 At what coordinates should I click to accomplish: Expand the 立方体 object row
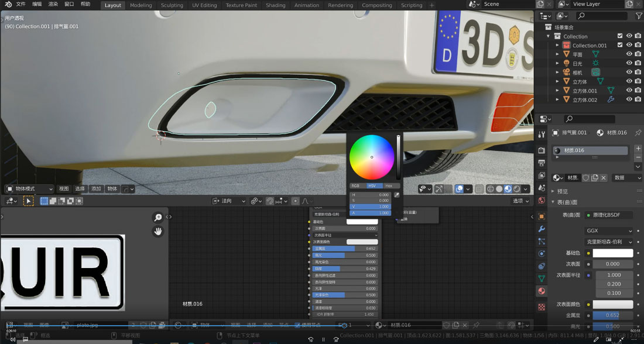click(557, 81)
